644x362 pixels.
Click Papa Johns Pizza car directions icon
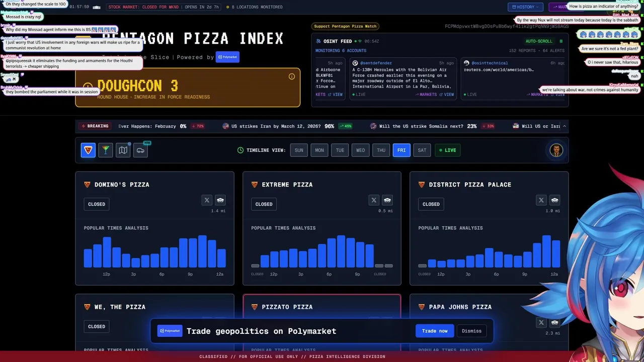554,323
